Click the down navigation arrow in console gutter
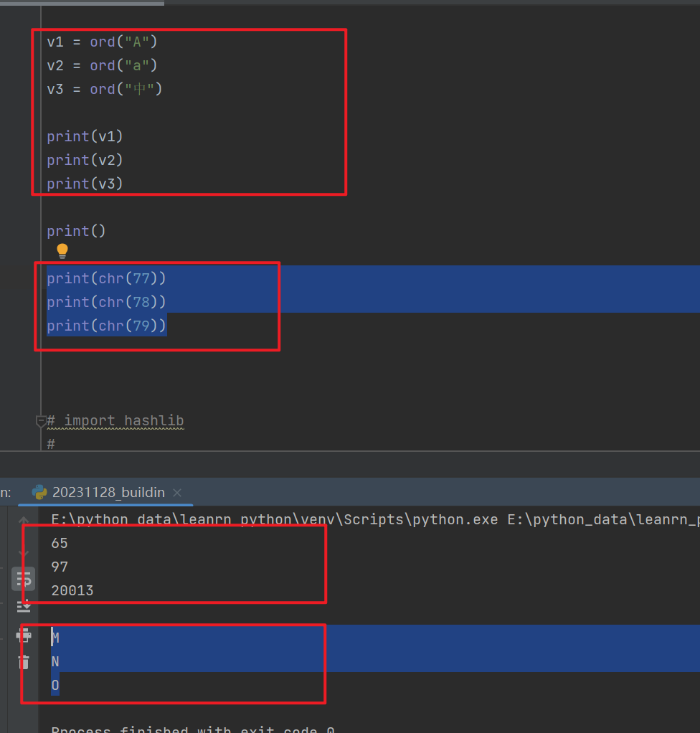The height and width of the screenshot is (733, 700). click(24, 552)
